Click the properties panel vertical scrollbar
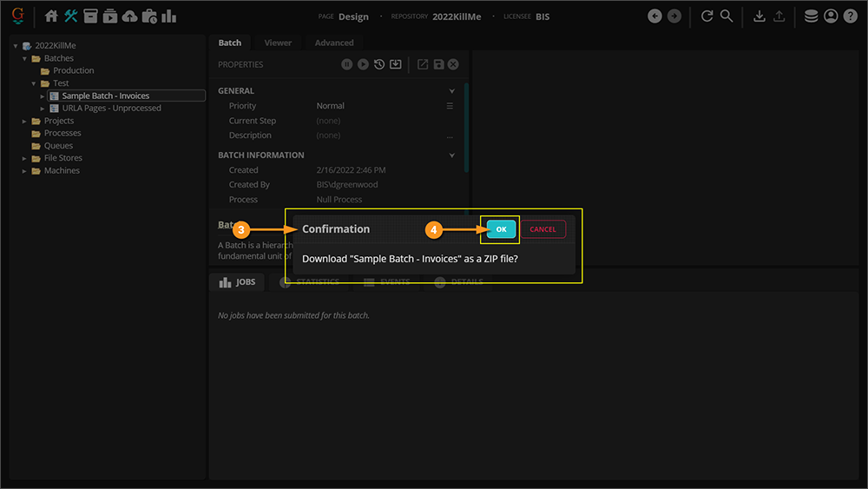Viewport: 868px width, 489px height. coord(466,129)
